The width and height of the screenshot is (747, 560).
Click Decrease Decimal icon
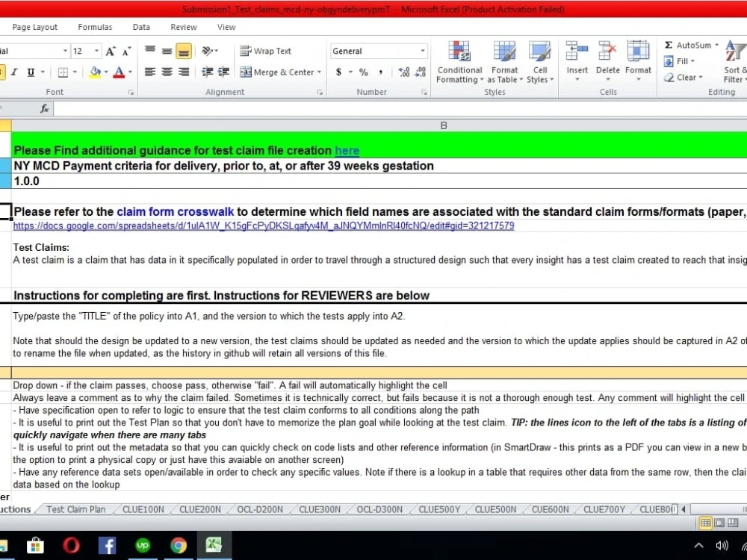point(420,72)
